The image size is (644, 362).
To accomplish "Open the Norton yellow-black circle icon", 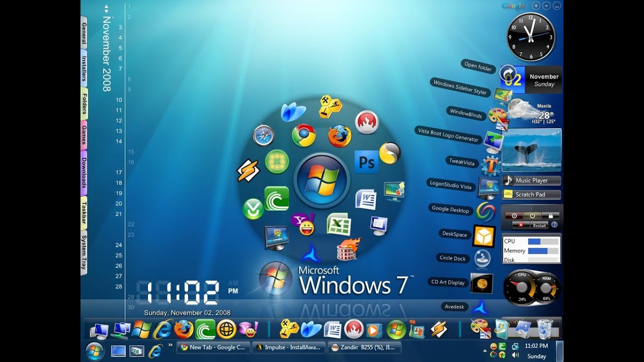I will point(389,153).
